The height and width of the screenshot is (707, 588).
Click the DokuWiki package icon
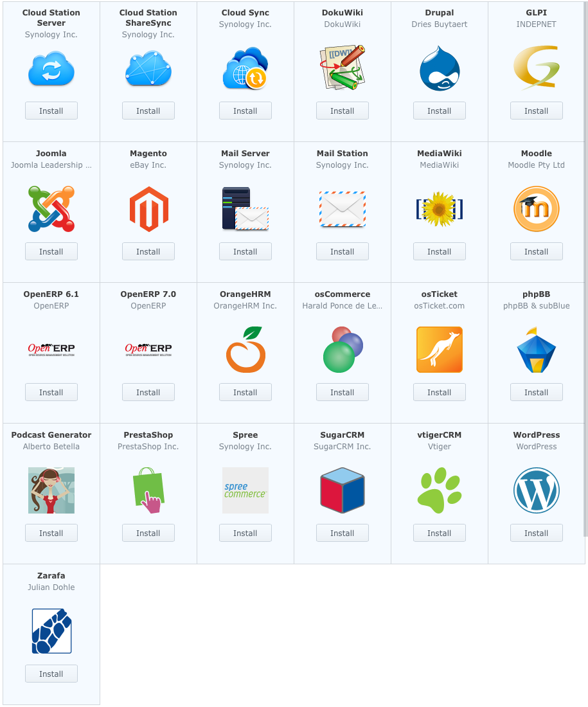pyautogui.click(x=343, y=67)
